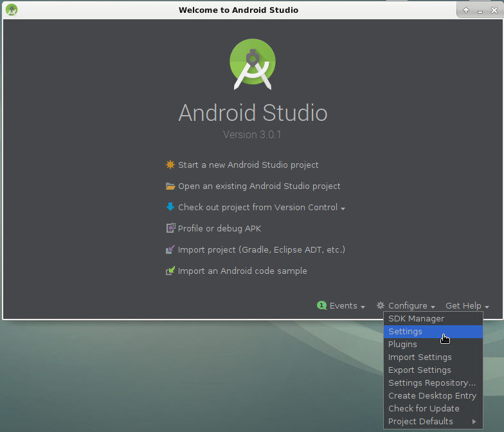Click the green Events notification badge

(322, 305)
